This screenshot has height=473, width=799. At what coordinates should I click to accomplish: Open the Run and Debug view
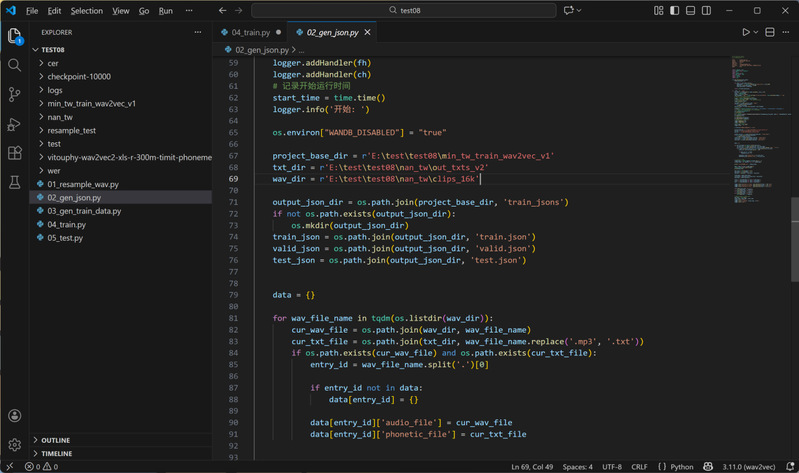(x=14, y=124)
